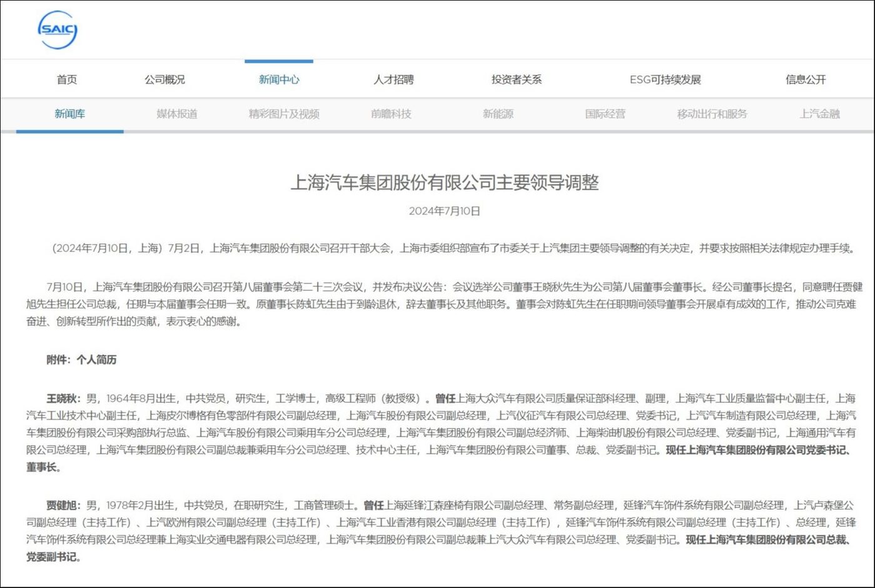Select the 新闻中心 menu item
This screenshot has height=588, width=875.
(278, 79)
